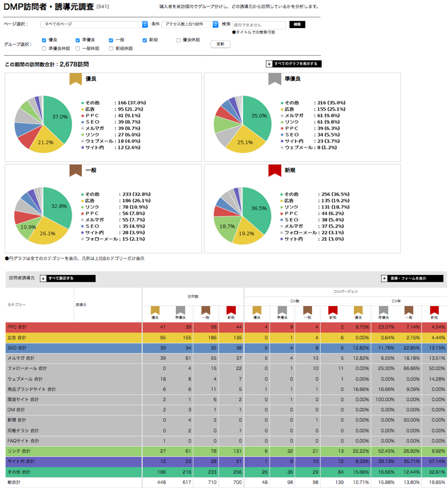Click the 関連サイト 合計 row label
The image size is (448, 488).
(23, 399)
